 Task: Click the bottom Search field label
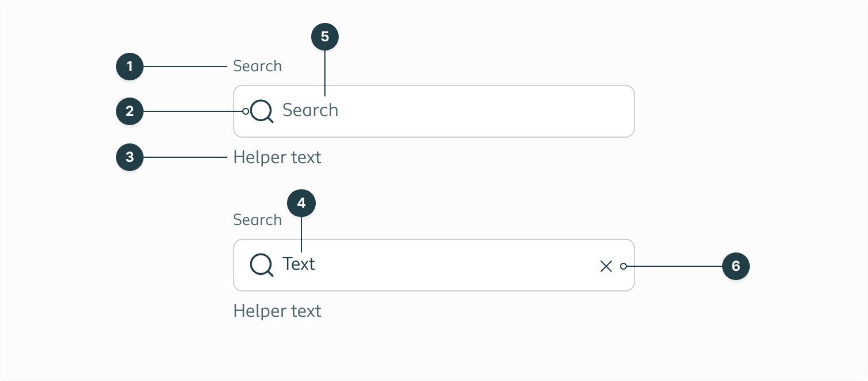coord(257,219)
